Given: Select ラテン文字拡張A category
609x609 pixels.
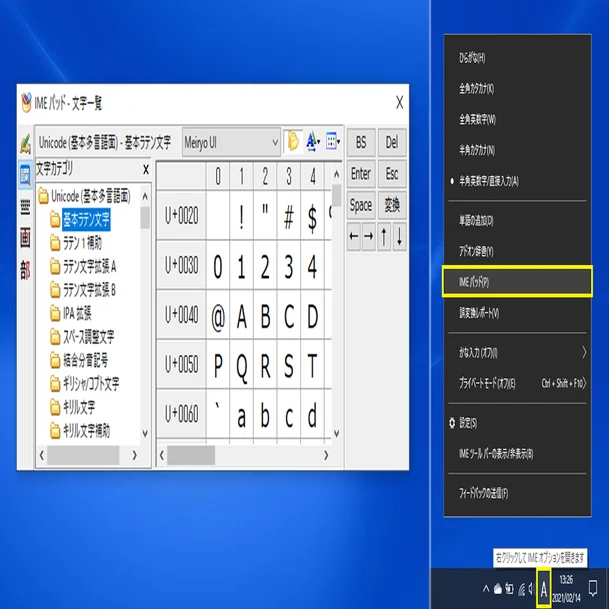Looking at the screenshot, I should pos(89,267).
